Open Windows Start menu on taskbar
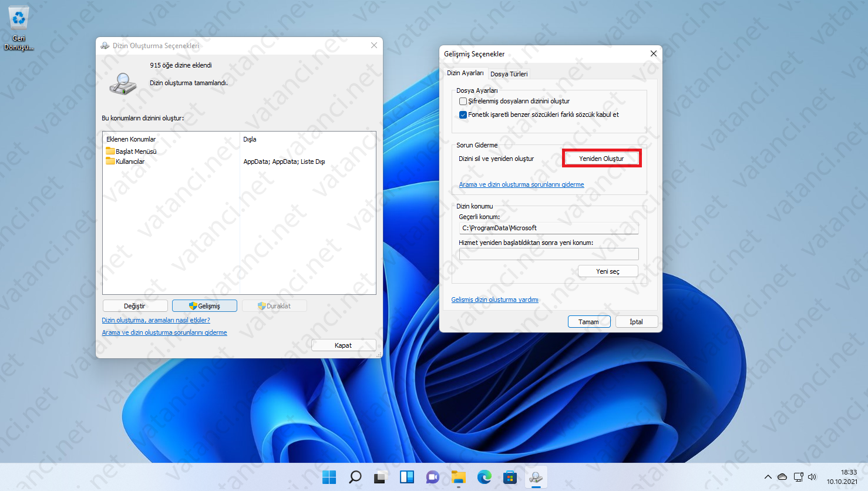The width and height of the screenshot is (868, 491). [329, 477]
